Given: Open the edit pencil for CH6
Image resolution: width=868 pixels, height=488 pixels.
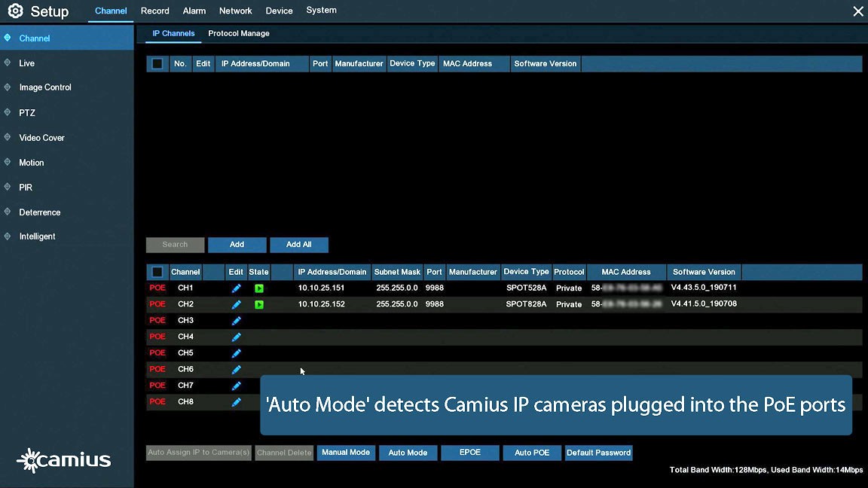Looking at the screenshot, I should click(x=236, y=369).
